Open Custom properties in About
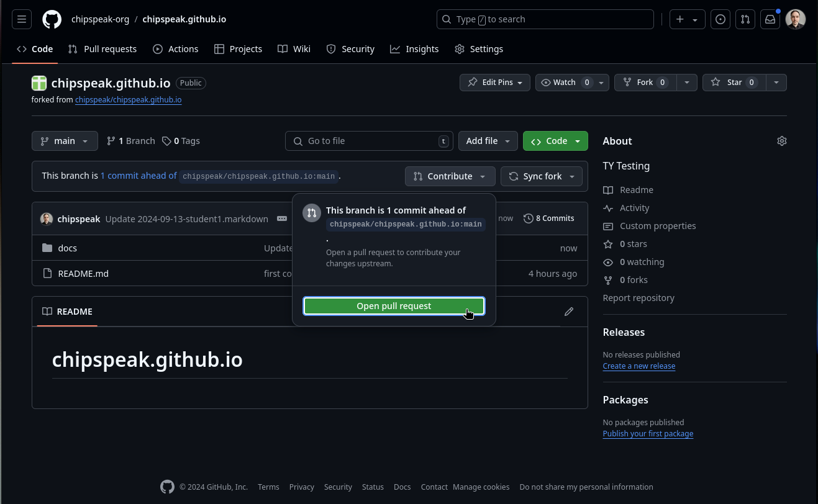The width and height of the screenshot is (818, 504). [649, 226]
